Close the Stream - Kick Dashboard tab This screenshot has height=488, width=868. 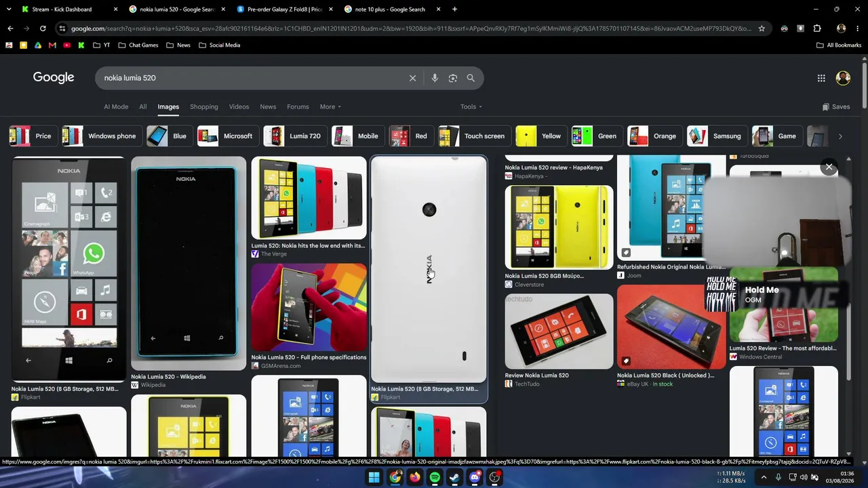[116, 9]
